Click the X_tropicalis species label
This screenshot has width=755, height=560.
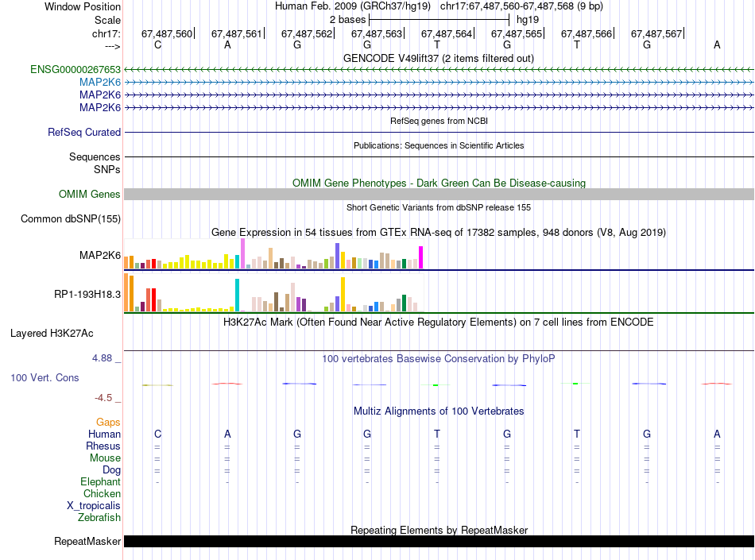94,506
